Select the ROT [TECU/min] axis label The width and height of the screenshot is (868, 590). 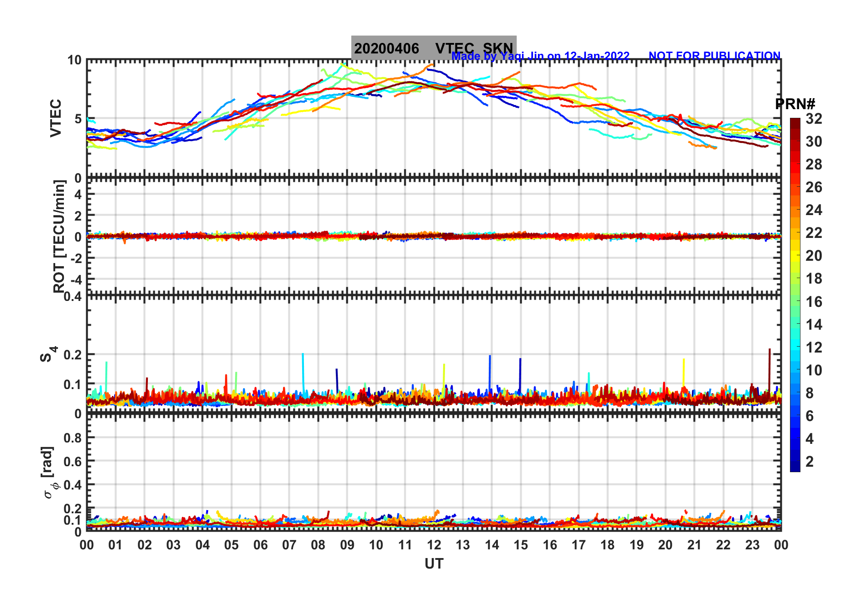point(59,236)
